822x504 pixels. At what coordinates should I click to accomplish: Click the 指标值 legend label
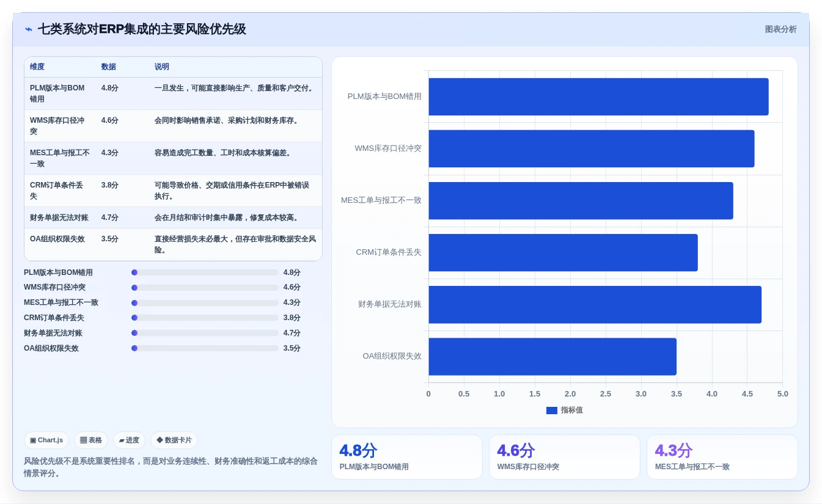click(x=572, y=411)
